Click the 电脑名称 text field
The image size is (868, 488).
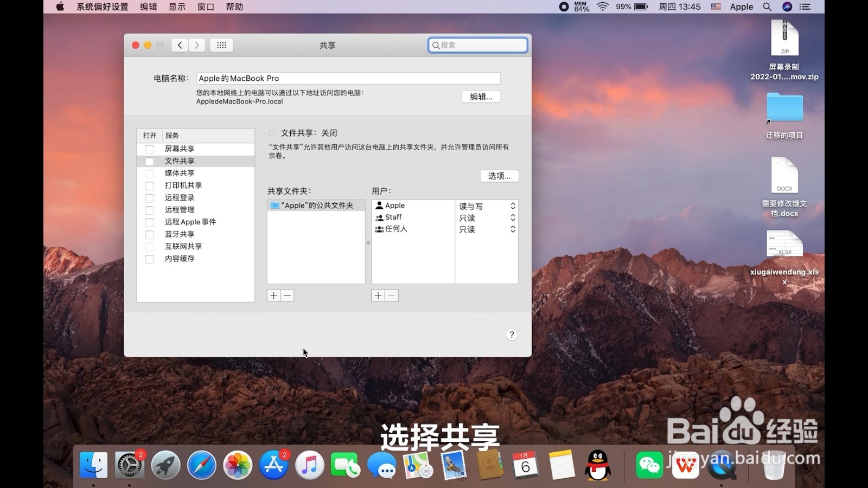348,78
